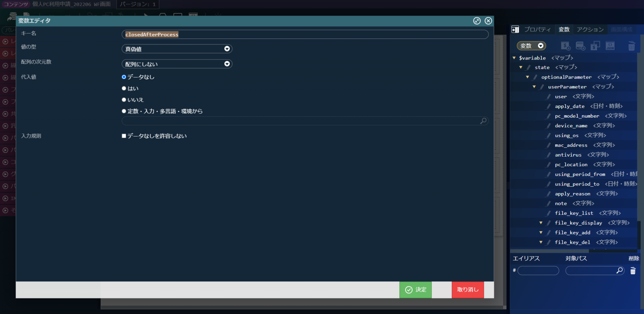Click the キー名 input field
The image size is (644, 314).
(x=305, y=34)
